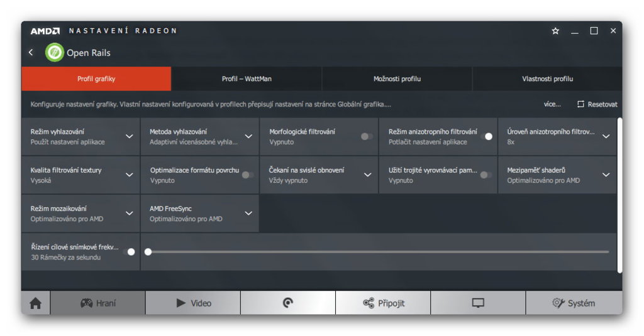
Task: Open the Display monitor icon tab
Action: pos(478,303)
